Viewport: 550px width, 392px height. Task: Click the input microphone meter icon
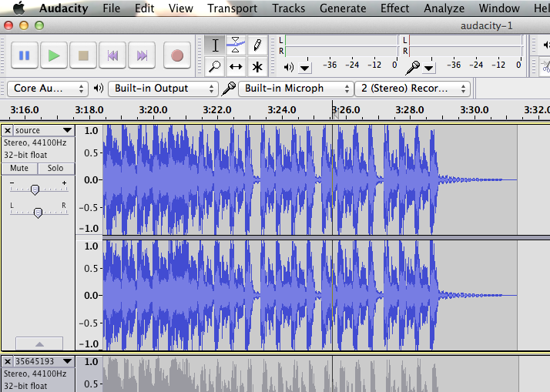click(413, 68)
